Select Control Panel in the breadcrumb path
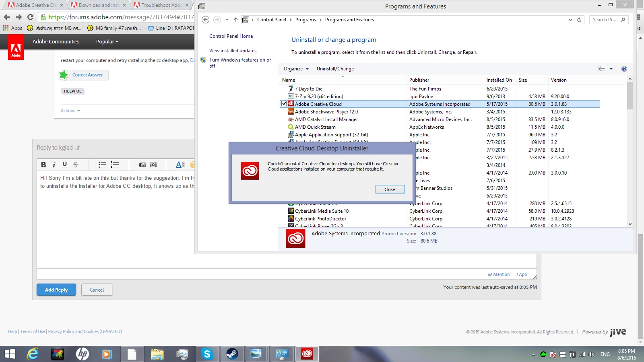 [x=272, y=20]
